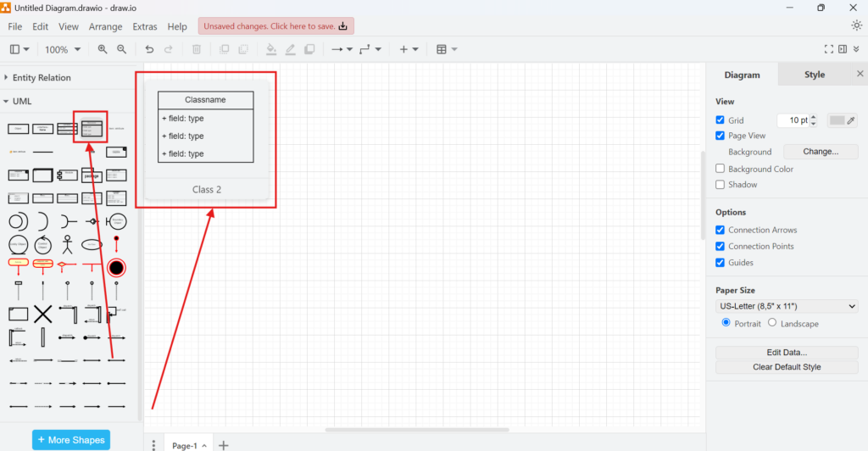This screenshot has width=868, height=451.
Task: Select the Actor stick figure shape
Action: click(x=67, y=245)
